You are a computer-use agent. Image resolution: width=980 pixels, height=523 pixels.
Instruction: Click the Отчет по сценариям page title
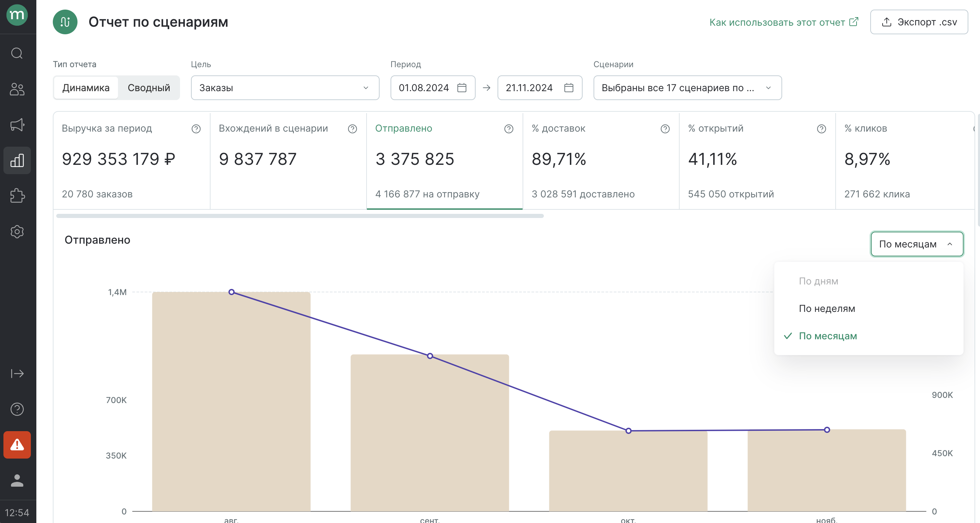tap(158, 22)
